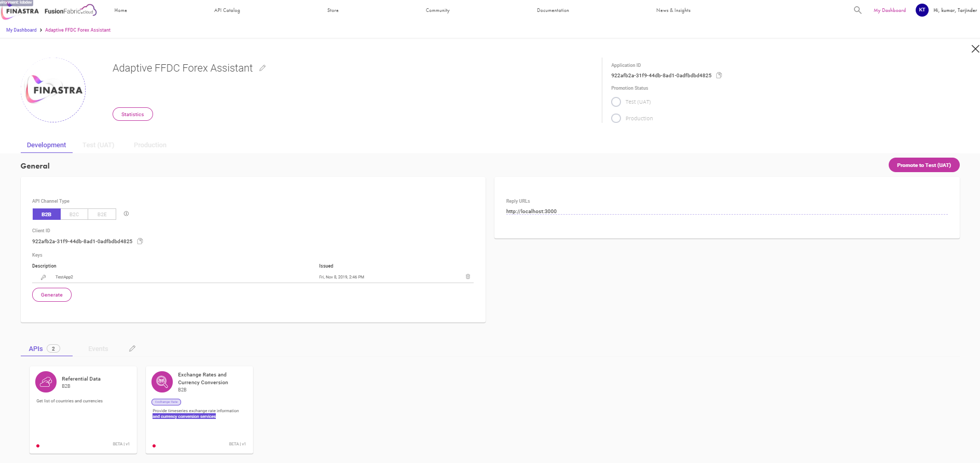The image size is (980, 463).
Task: Switch to the Test (UAT) environment tab
Action: click(99, 145)
